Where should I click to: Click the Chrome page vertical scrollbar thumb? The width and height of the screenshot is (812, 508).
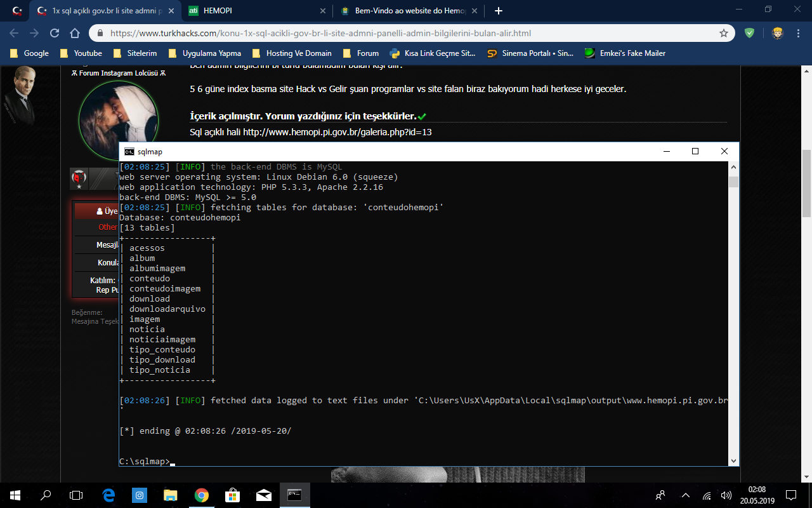point(806,184)
